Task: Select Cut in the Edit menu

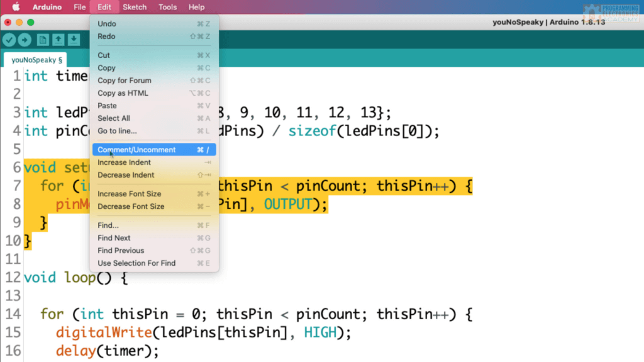Action: [x=154, y=55]
